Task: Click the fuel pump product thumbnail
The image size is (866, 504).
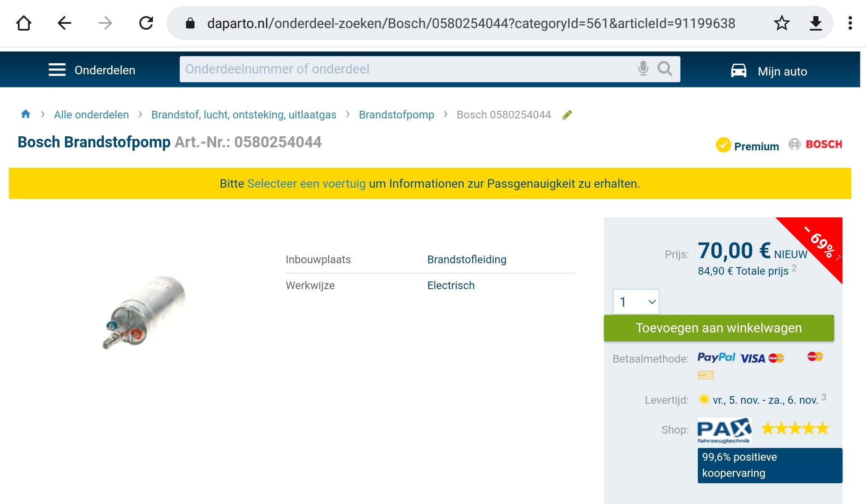Action: click(144, 312)
